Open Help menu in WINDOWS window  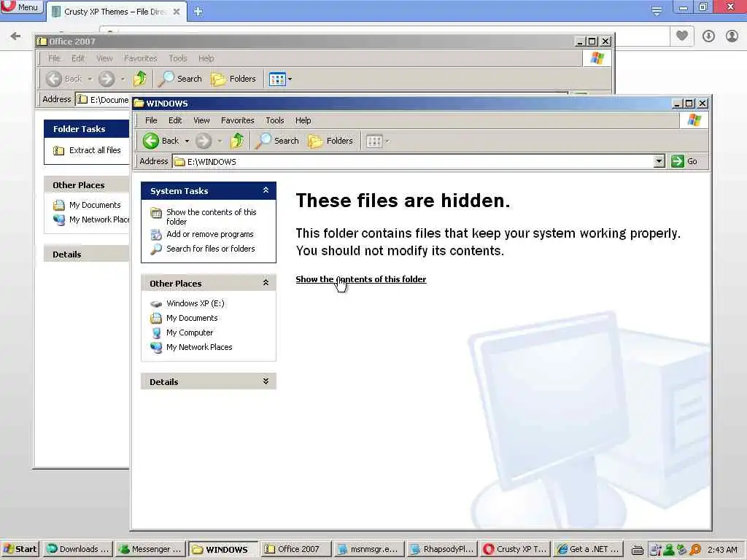coord(303,120)
